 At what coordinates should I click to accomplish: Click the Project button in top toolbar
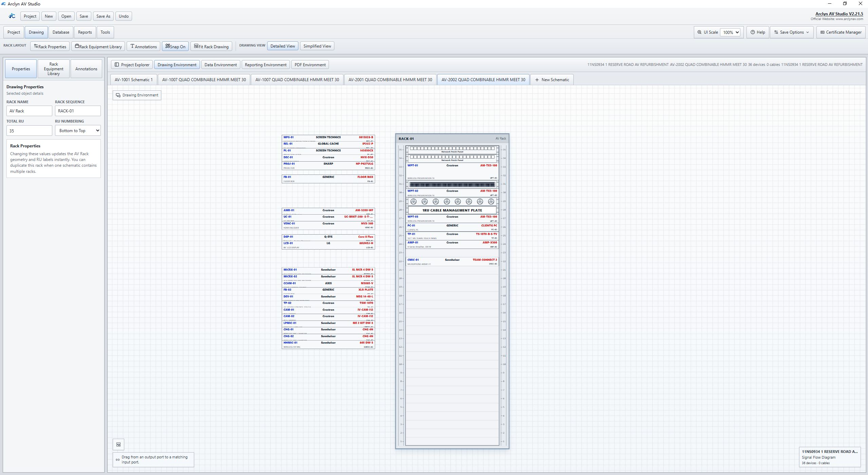click(x=30, y=16)
